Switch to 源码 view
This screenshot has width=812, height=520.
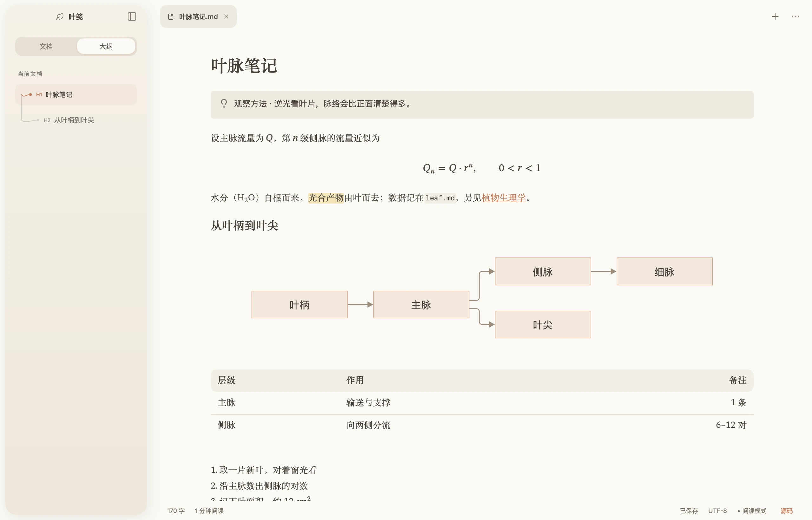(x=786, y=510)
